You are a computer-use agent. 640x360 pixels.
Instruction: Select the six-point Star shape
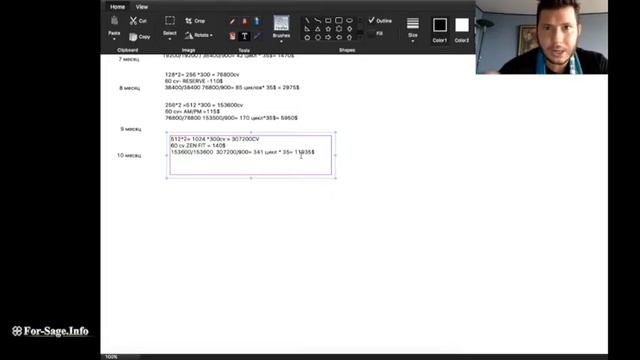[339, 29]
